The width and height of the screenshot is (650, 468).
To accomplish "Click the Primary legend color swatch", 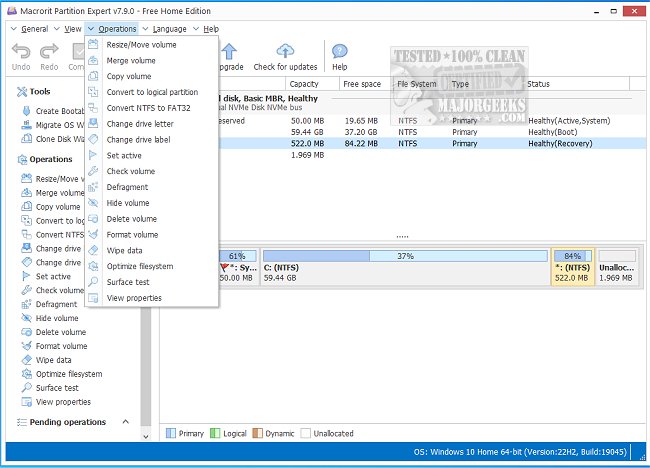I will [x=170, y=434].
